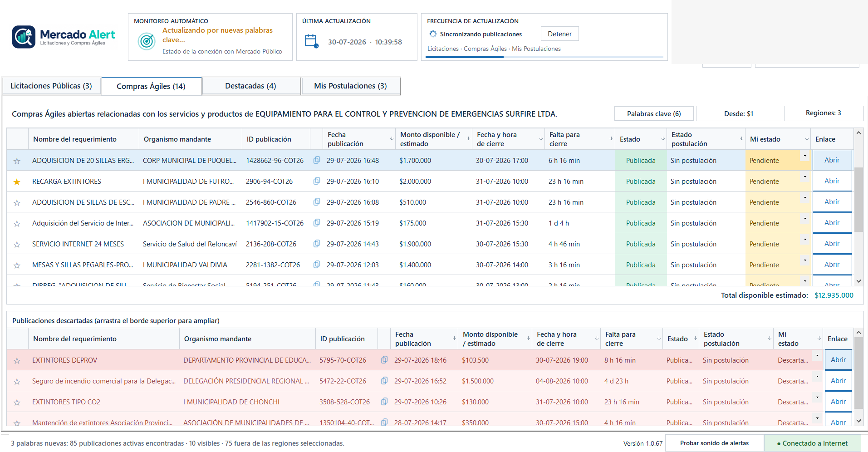Click the Regiones: 3 filter button
The width and height of the screenshot is (868, 452).
[x=823, y=113]
